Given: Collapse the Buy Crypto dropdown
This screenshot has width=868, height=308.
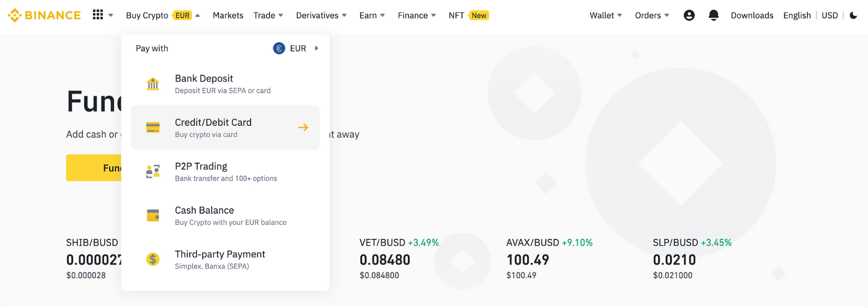Looking at the screenshot, I should click(x=162, y=15).
